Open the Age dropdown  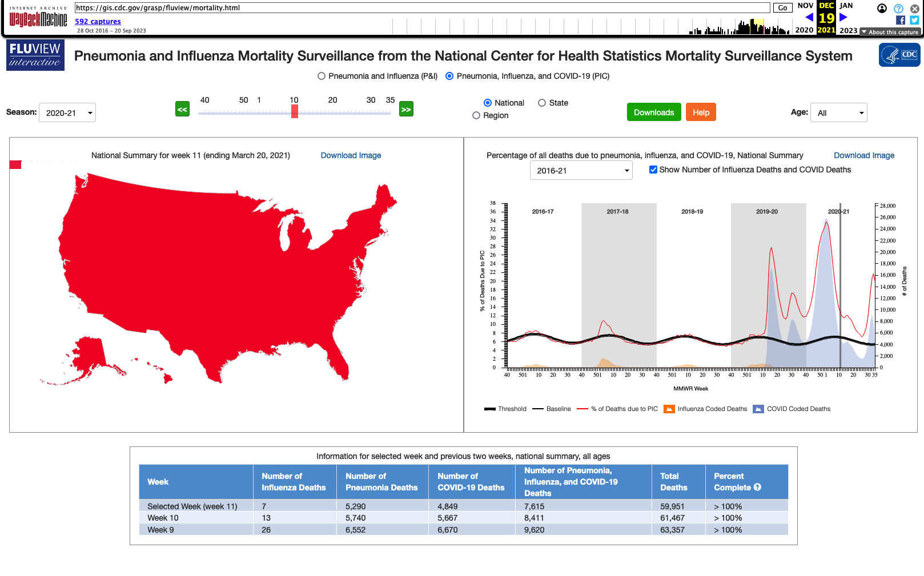tap(839, 112)
